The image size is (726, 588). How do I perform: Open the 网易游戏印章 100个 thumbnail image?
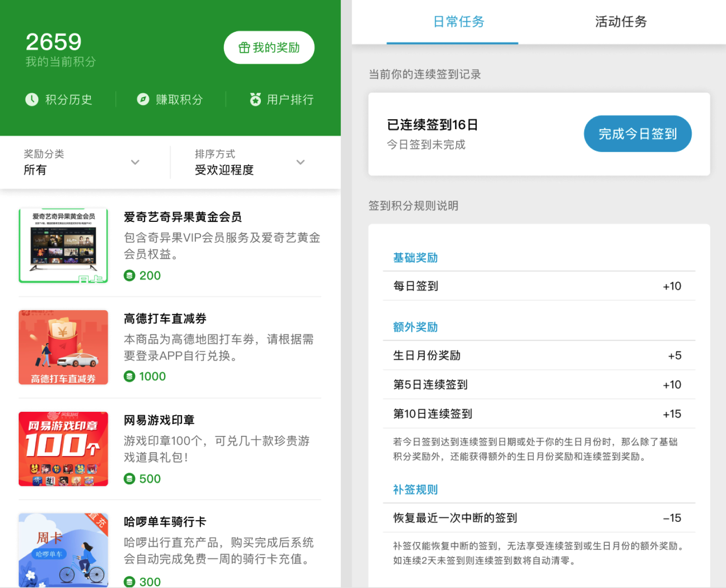tap(63, 449)
